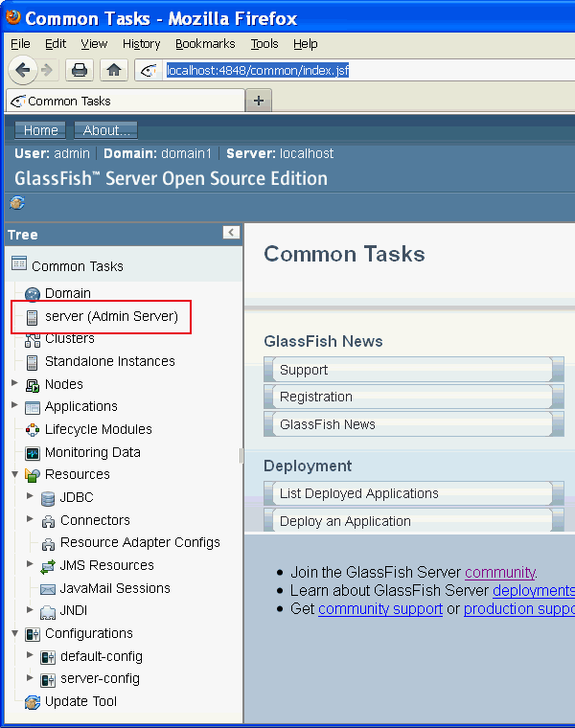
Task: Open the Update Tool icon
Action: point(33,702)
